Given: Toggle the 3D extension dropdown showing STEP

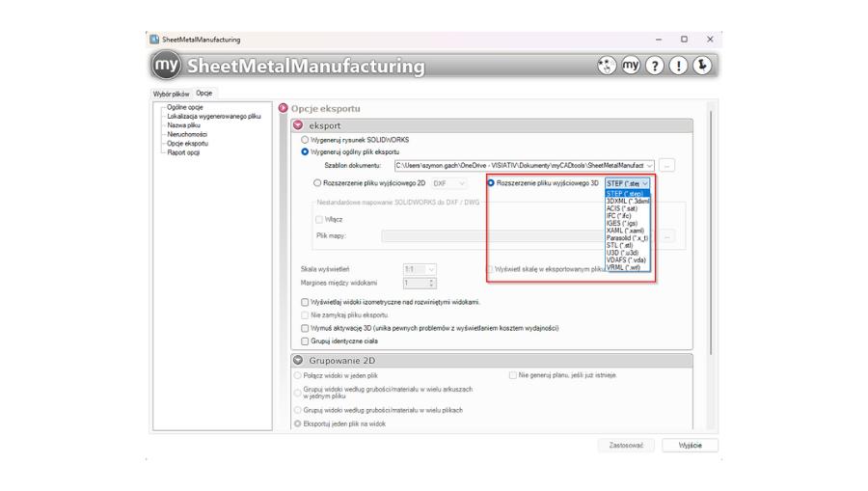Looking at the screenshot, I should 627,183.
